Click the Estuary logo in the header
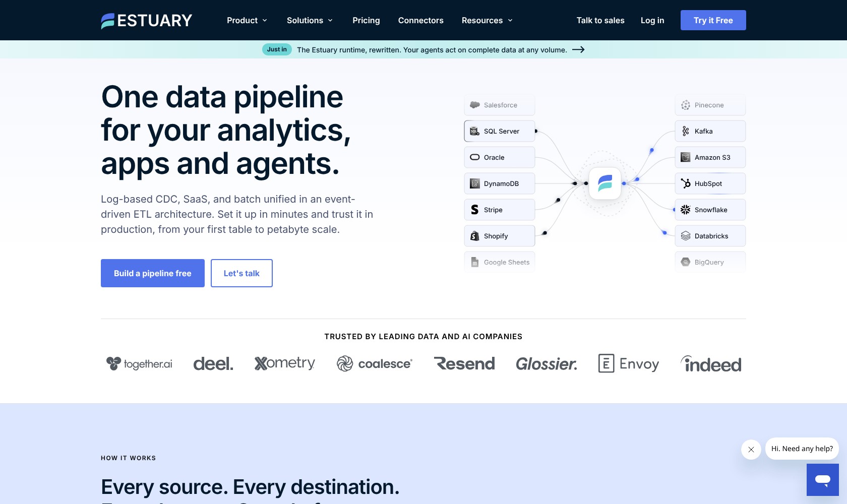 [147, 21]
